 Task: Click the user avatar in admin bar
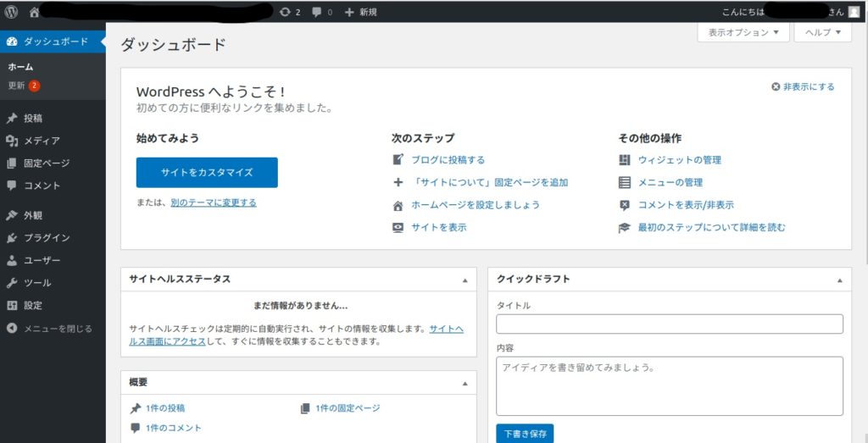tap(854, 12)
